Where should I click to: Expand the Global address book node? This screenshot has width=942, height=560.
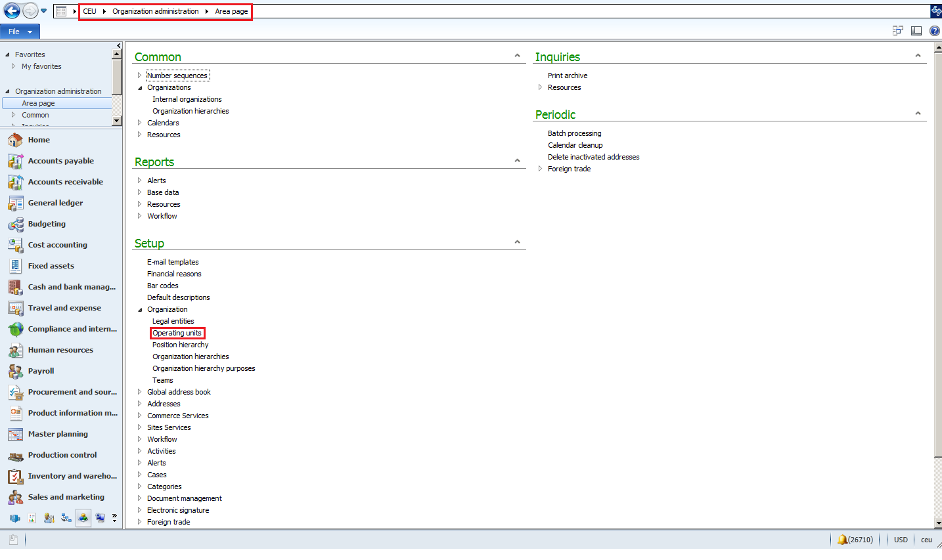coord(139,392)
